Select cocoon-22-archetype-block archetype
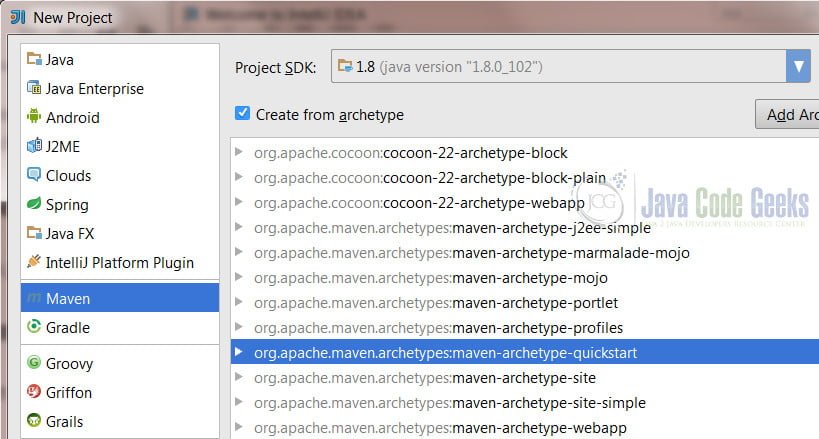 411,153
